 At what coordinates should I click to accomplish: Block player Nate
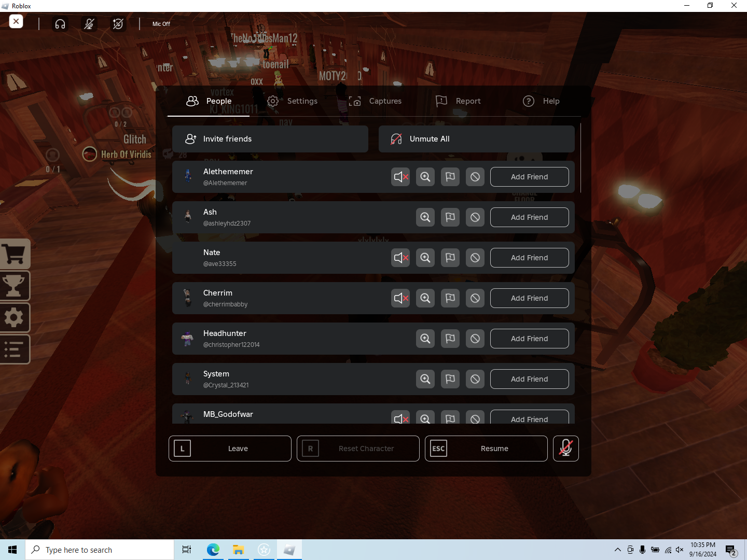coord(475,258)
